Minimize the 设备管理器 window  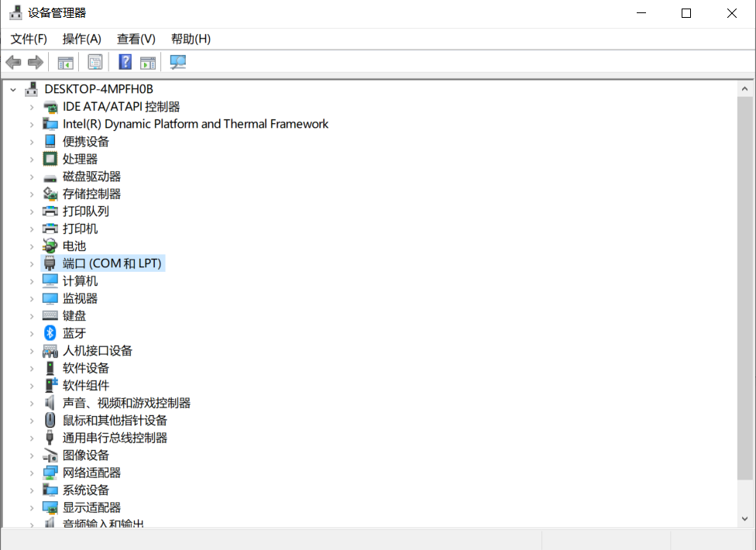[641, 13]
